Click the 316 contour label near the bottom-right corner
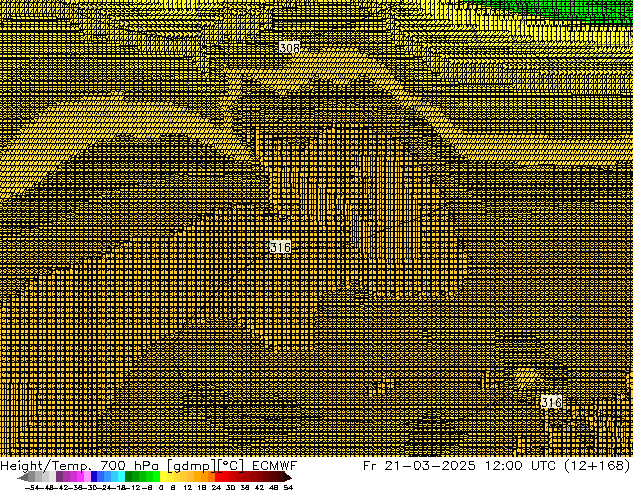Screen dimensions: 634x490 pyautogui.click(x=551, y=402)
